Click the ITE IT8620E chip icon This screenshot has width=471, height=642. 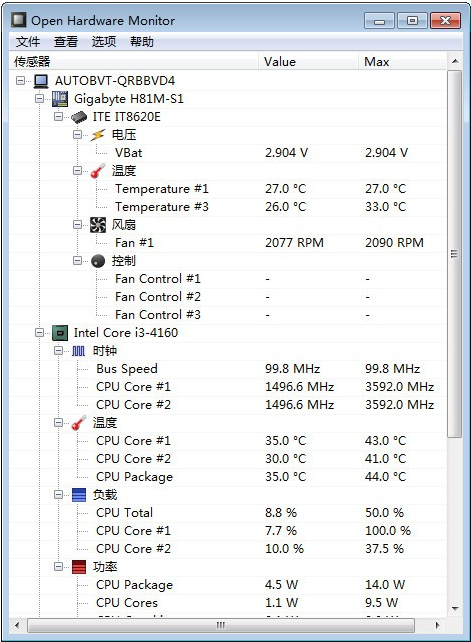79,117
